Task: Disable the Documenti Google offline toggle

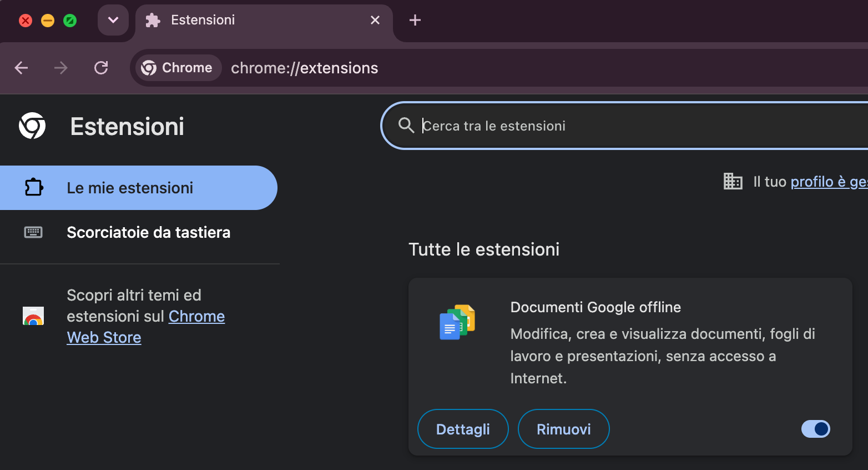Action: coord(816,429)
